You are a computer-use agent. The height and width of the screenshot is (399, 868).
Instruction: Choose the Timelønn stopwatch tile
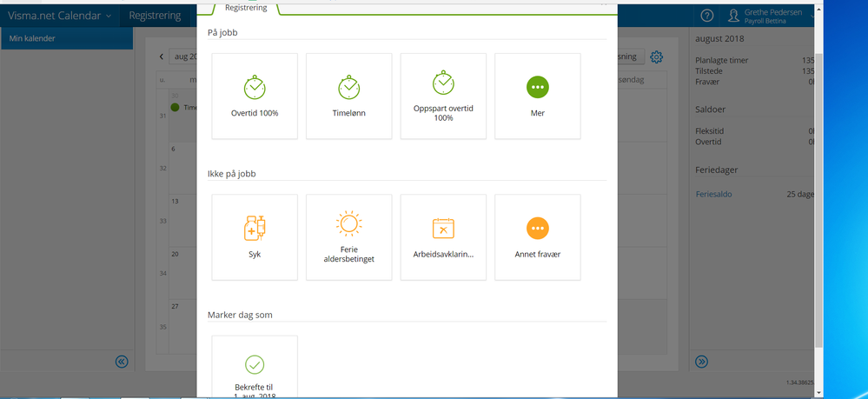point(348,96)
